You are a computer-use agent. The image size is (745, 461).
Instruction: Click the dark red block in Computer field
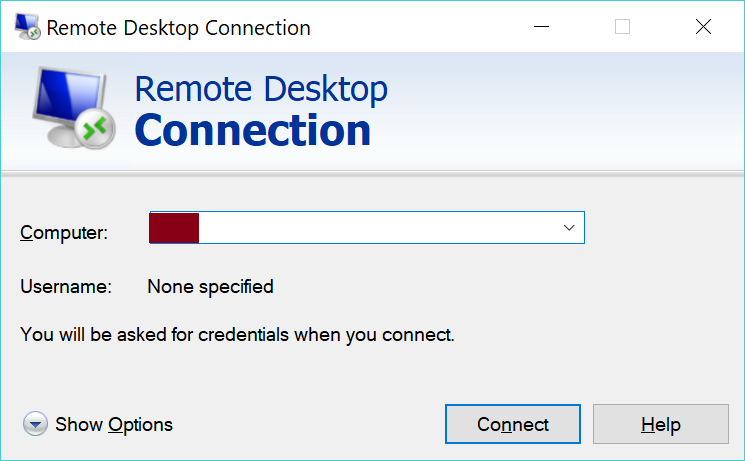click(174, 228)
